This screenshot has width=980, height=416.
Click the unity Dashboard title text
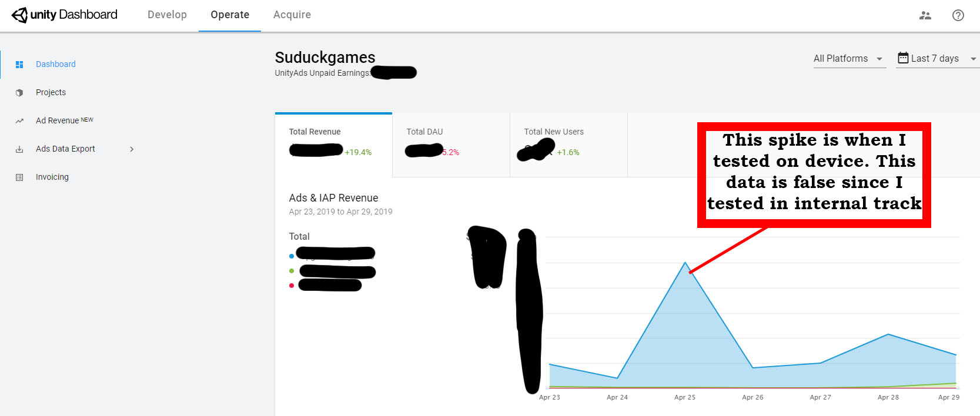click(74, 15)
